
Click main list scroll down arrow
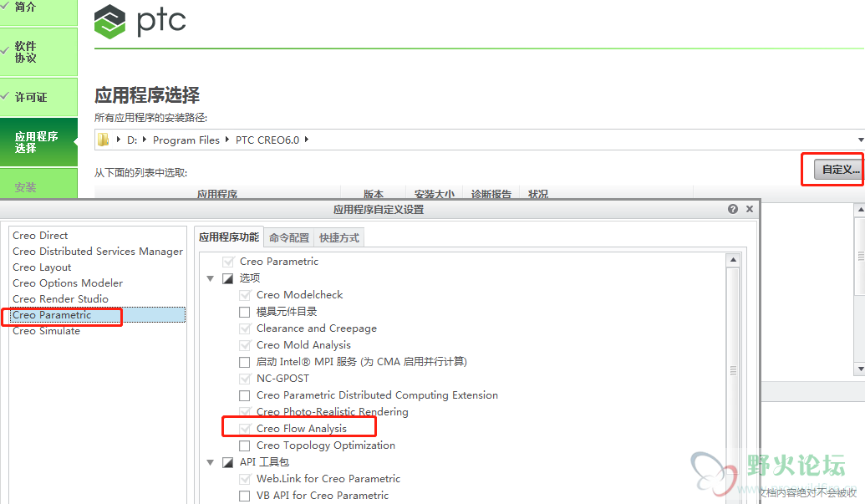click(x=861, y=369)
